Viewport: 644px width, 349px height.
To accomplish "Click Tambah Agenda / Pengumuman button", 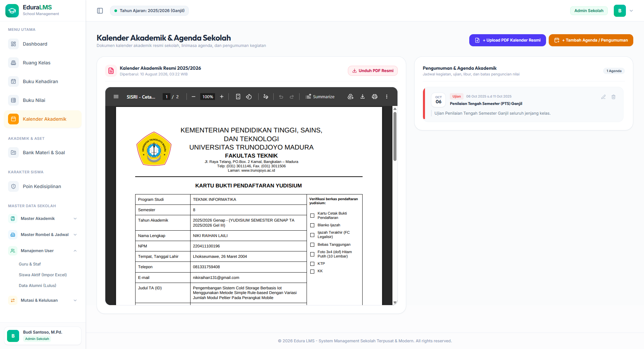I will pos(591,40).
